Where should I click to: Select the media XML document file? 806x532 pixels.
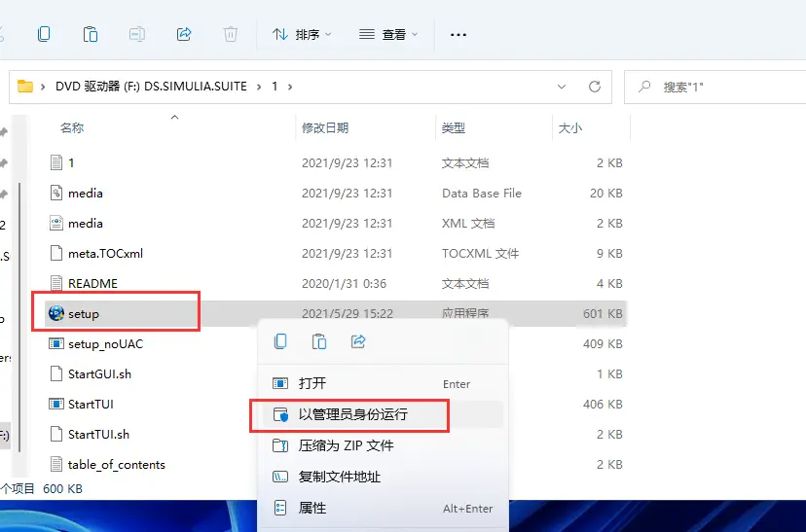tap(86, 224)
